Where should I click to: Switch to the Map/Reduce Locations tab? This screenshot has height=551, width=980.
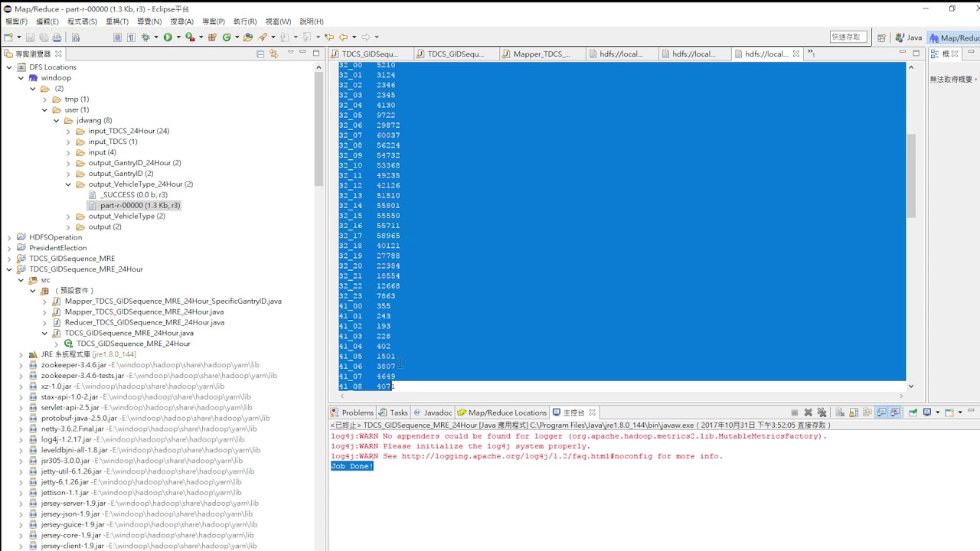(501, 412)
